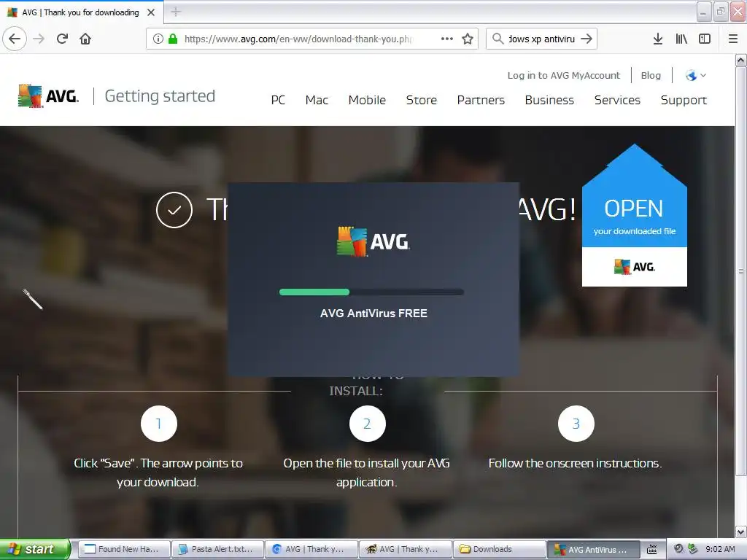Toggle the sidebar view icon
The image size is (747, 560).
tap(705, 39)
